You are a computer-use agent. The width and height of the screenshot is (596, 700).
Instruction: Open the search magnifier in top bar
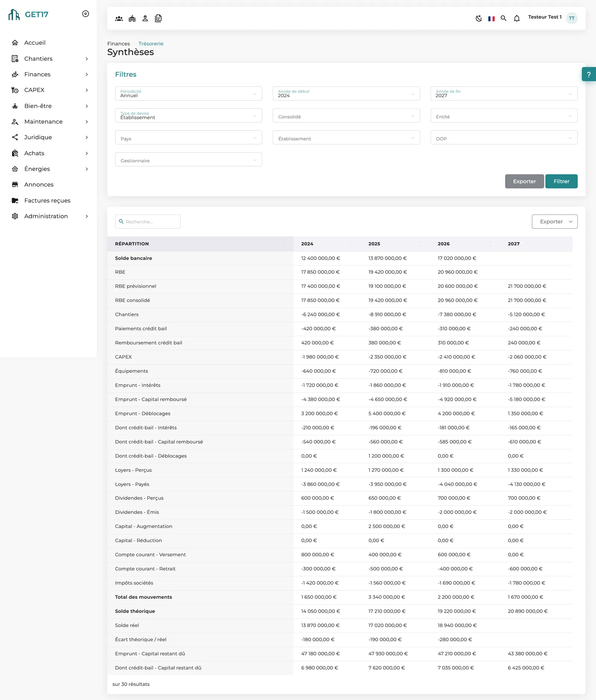click(504, 18)
